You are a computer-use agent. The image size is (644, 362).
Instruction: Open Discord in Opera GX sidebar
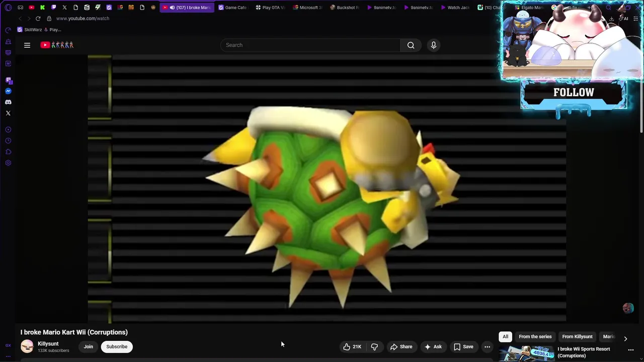coord(8,102)
